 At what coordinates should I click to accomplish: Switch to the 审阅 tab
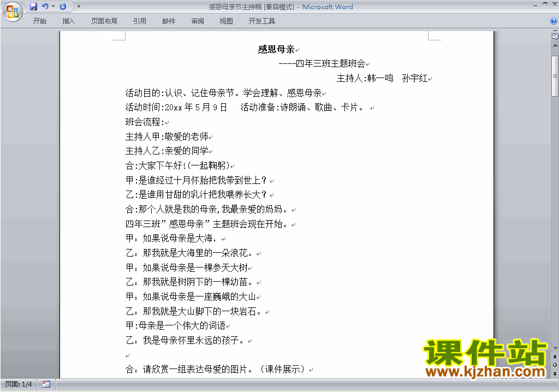click(x=198, y=21)
